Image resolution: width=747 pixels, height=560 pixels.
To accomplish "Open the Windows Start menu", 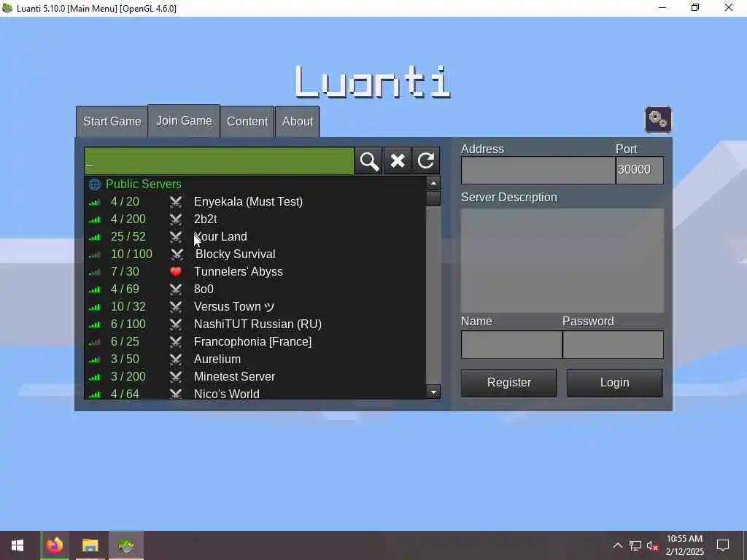I will (x=18, y=545).
